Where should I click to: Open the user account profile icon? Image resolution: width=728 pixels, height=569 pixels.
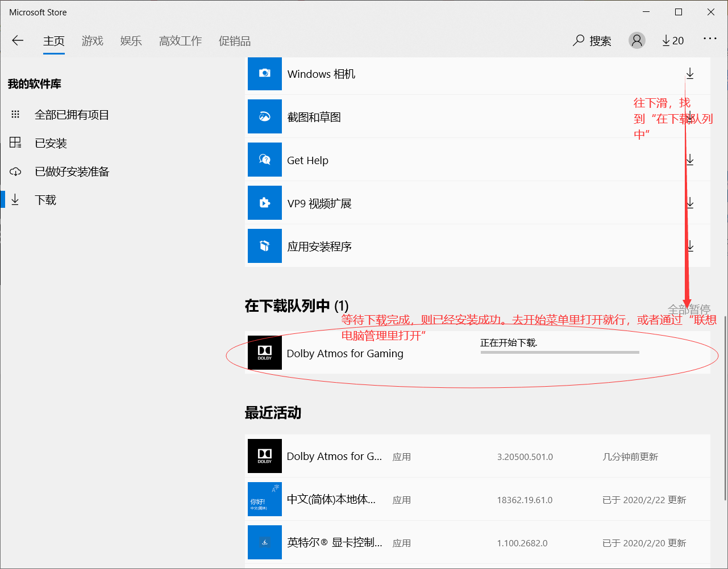(637, 40)
